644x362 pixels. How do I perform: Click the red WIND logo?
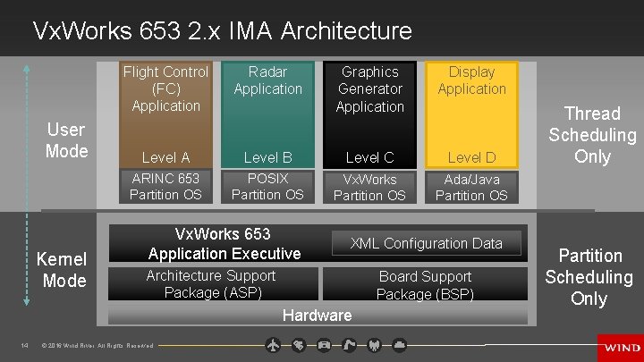621,348
